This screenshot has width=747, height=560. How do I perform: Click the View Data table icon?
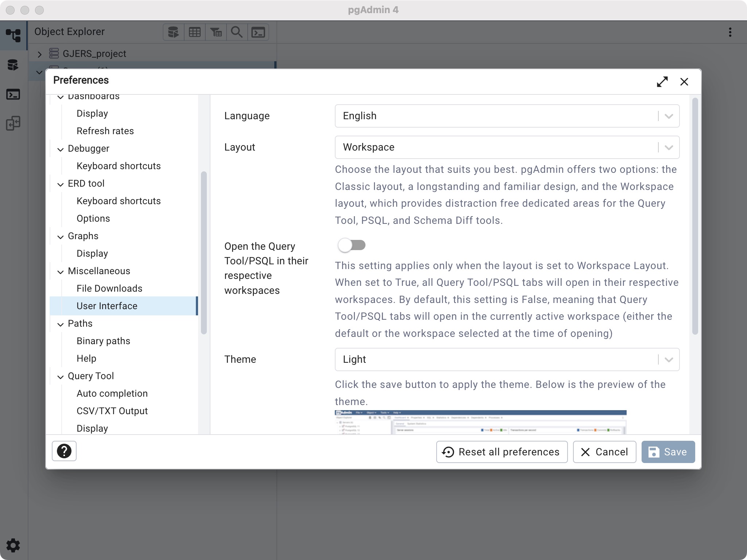click(x=194, y=32)
